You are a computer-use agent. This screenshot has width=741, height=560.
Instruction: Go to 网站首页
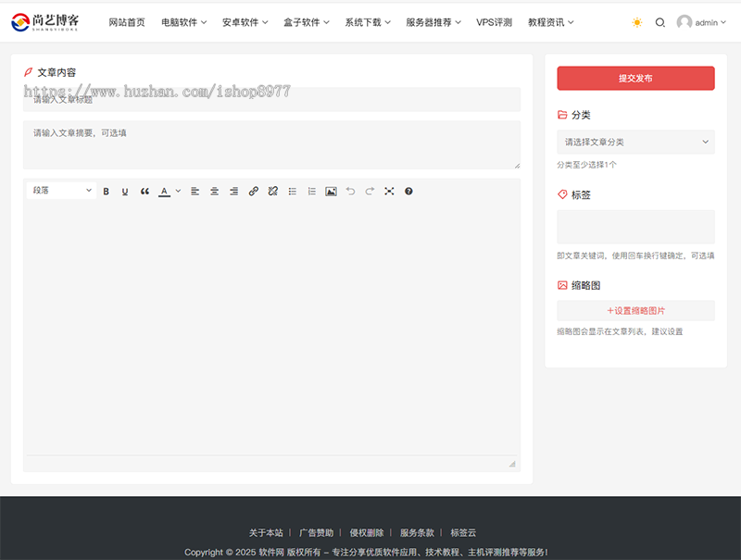127,22
